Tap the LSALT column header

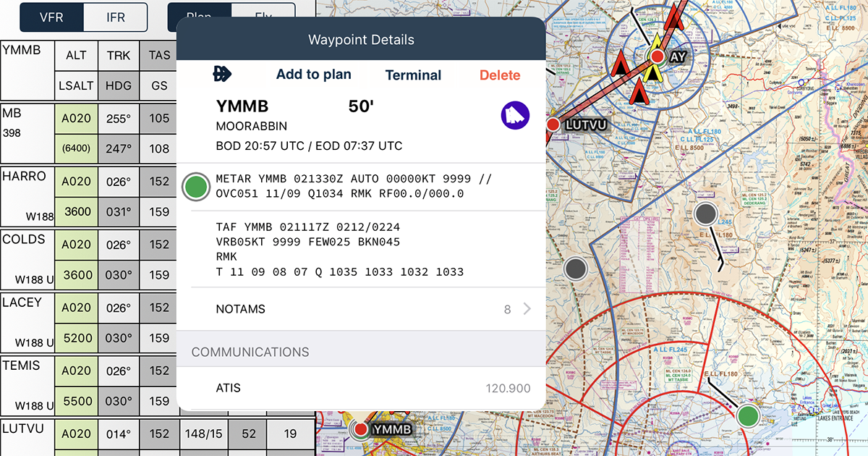76,85
